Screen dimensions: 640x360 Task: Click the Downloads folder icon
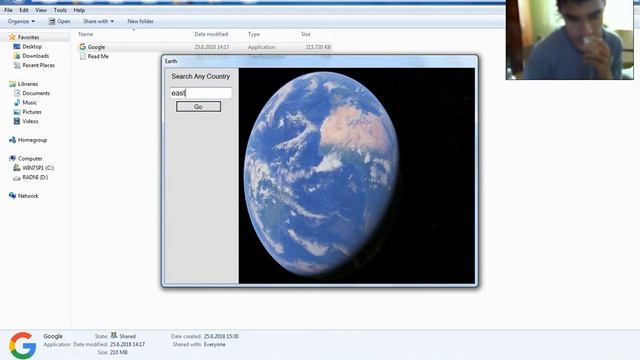(17, 56)
